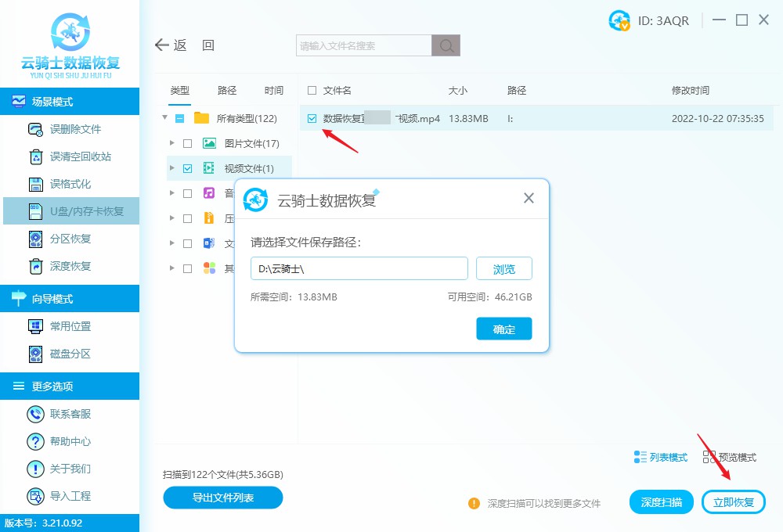Check the 图片文件(17) checkbox

187,144
